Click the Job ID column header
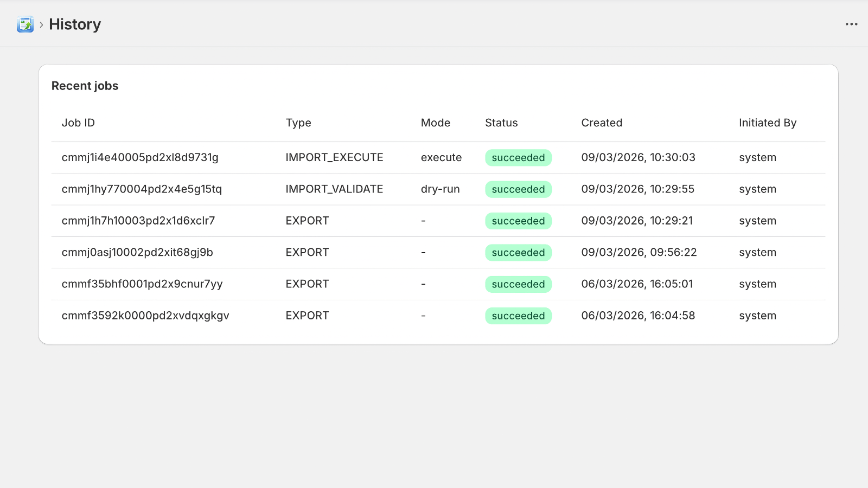Screen dimensions: 868x488 click(78, 123)
